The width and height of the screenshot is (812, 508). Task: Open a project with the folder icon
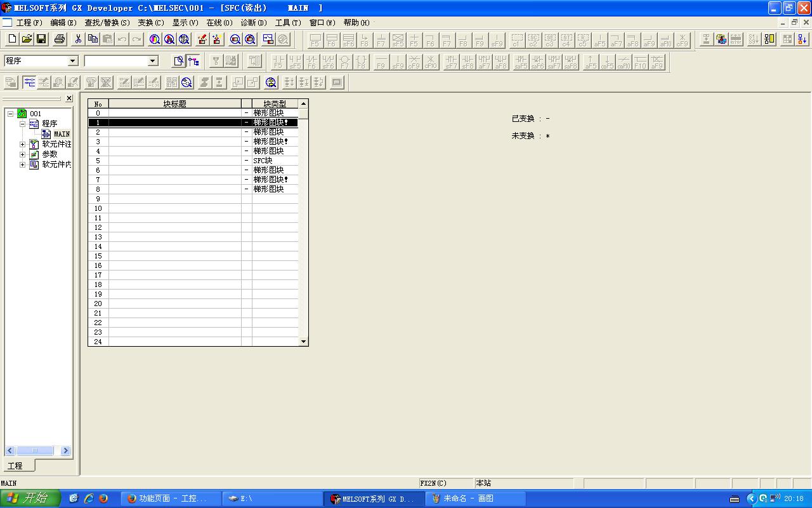(x=27, y=39)
